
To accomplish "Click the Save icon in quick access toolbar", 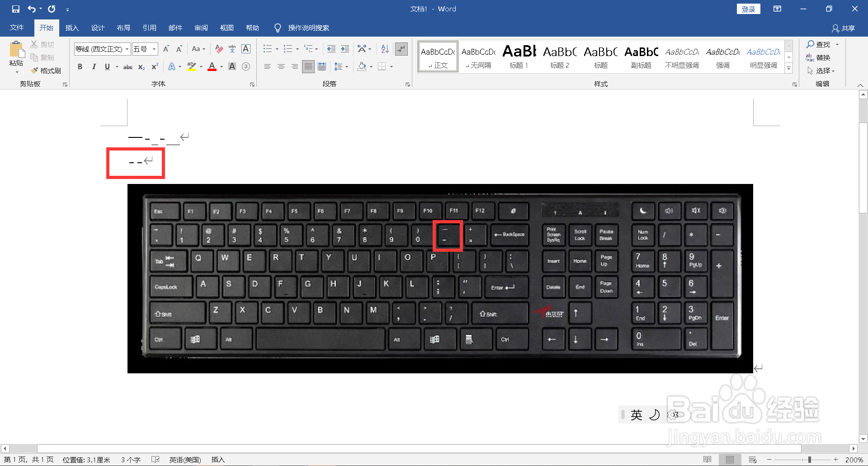I will (x=16, y=9).
